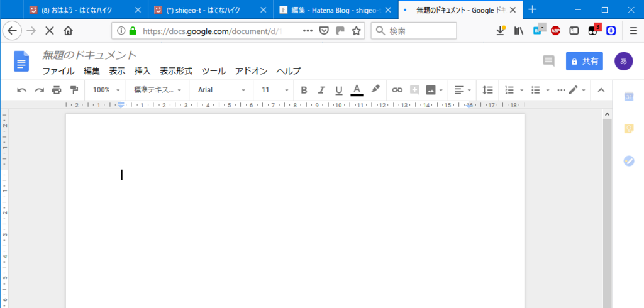Viewport: 644px width, 308px height.
Task: Open Google Calendar side panel icon
Action: click(629, 97)
